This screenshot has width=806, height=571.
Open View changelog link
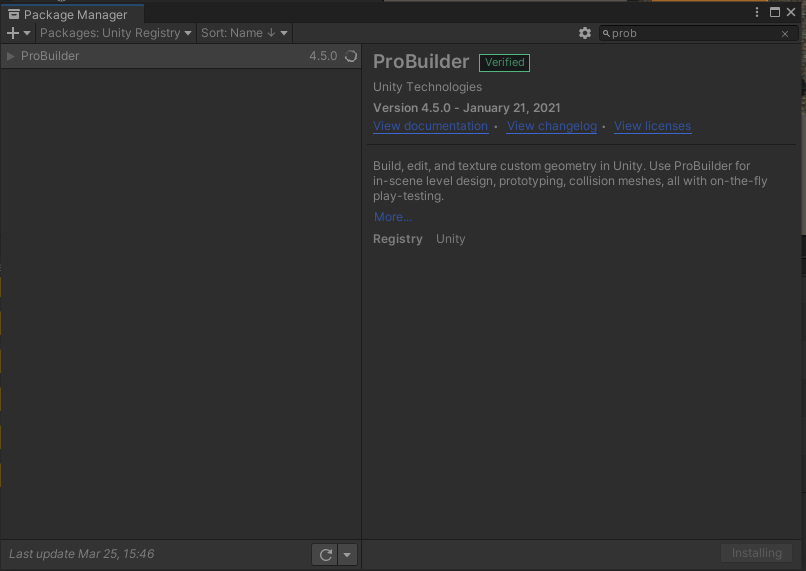pyautogui.click(x=552, y=126)
